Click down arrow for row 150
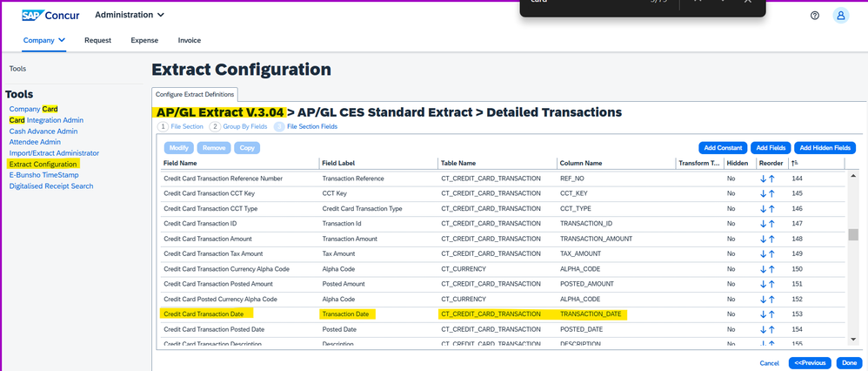Screen dimensions: 868x371 (764, 269)
